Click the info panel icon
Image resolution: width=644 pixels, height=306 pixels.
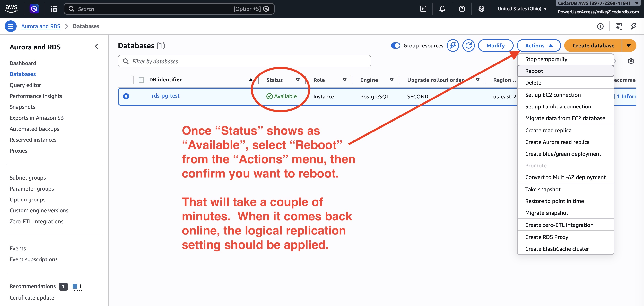pyautogui.click(x=600, y=27)
